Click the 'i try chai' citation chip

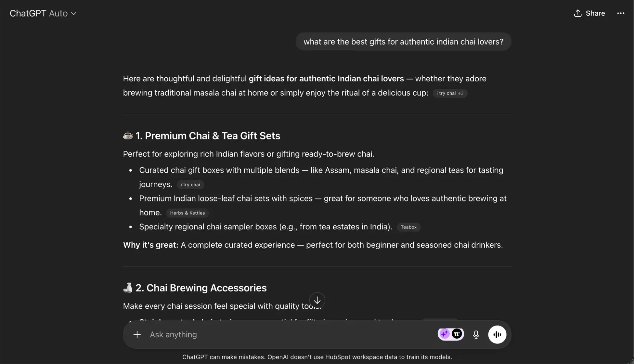[190, 185]
